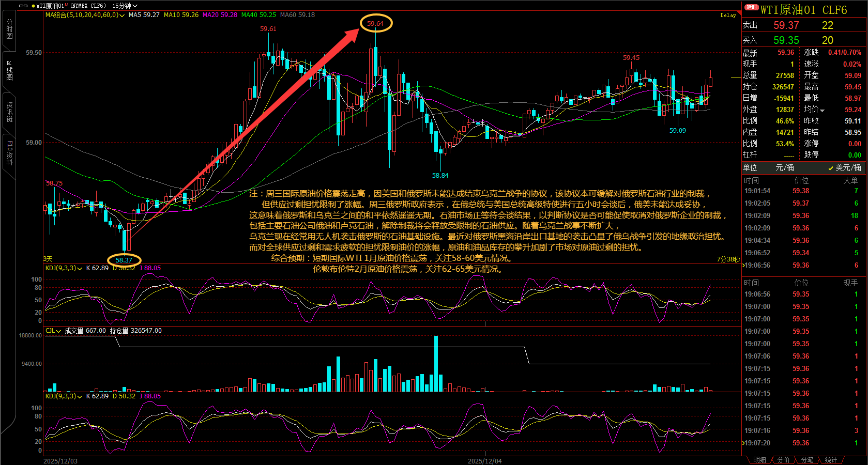Click the tallest cyan volume bar

[436, 363]
